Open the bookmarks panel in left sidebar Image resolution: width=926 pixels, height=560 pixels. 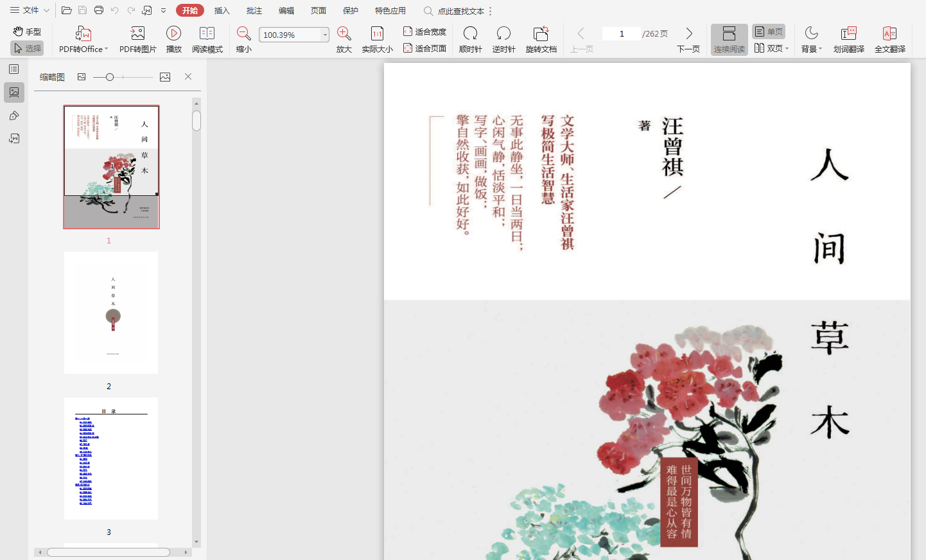[13, 69]
